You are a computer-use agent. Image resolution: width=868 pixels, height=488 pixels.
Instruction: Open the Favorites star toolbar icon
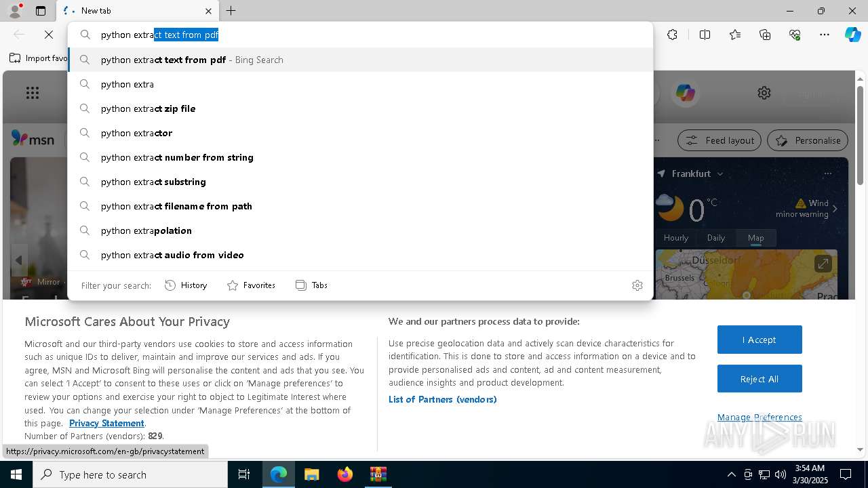(x=735, y=35)
